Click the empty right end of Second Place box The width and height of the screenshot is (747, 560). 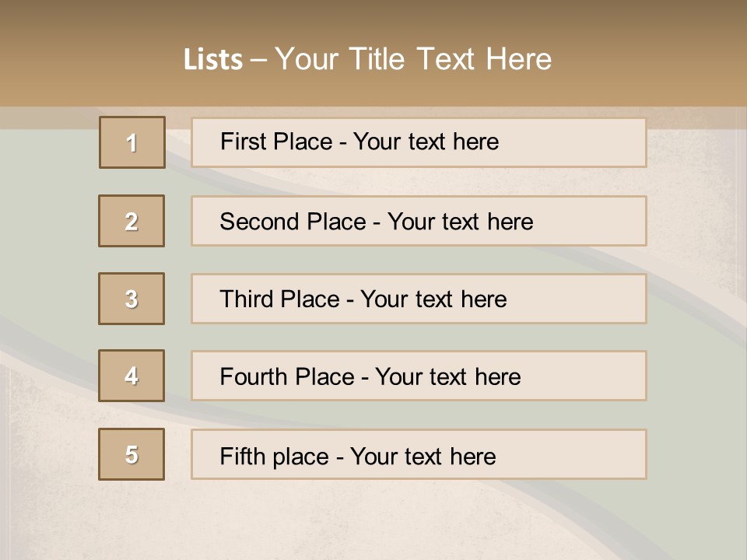(599, 221)
